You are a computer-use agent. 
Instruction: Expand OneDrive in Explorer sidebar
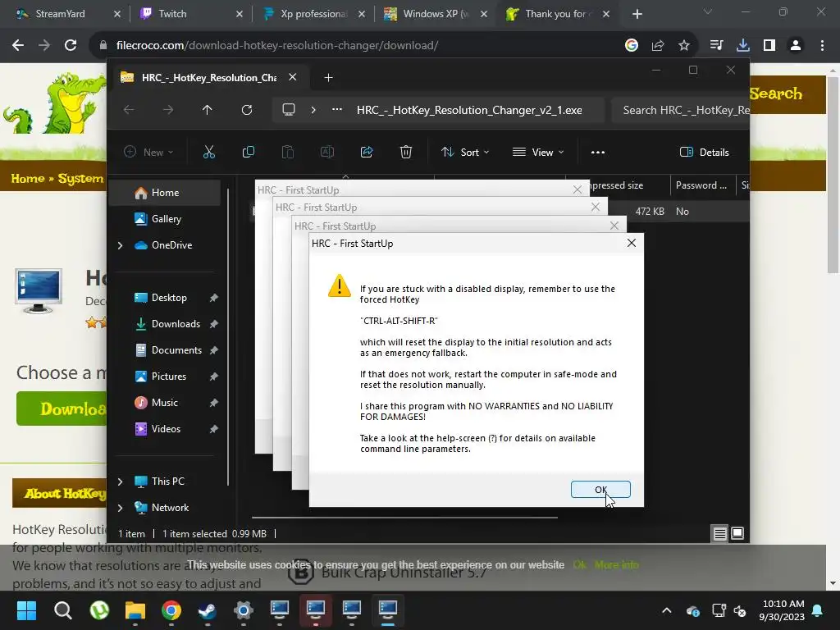click(x=120, y=245)
